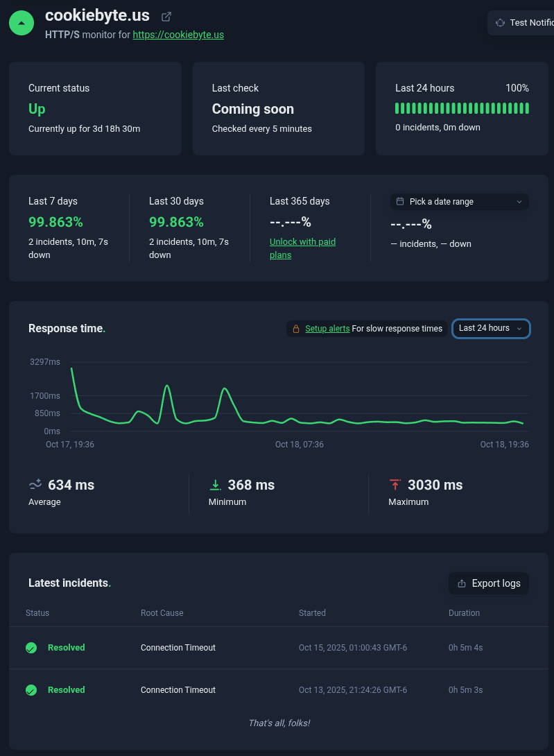The width and height of the screenshot is (554, 756).
Task: Open the https://cookiebyte.us link
Action: [x=178, y=35]
